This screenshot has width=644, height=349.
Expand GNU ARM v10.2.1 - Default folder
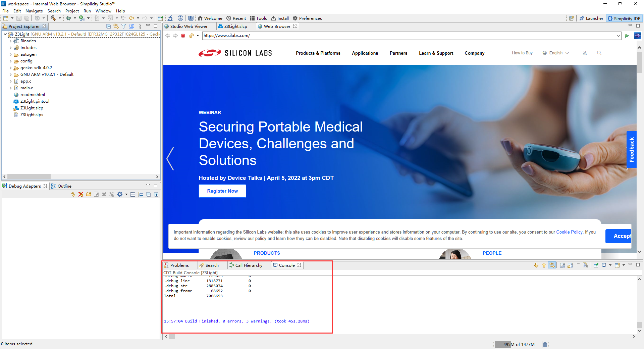tap(10, 74)
